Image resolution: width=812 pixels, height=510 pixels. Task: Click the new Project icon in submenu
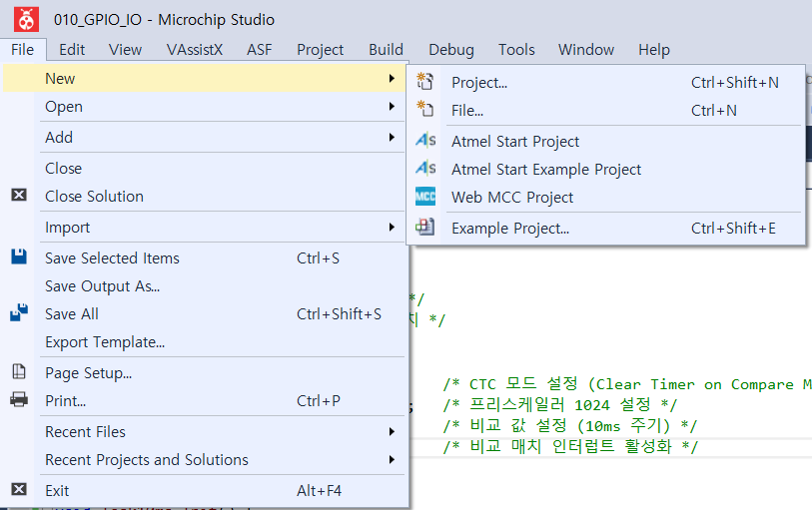pyautogui.click(x=425, y=82)
